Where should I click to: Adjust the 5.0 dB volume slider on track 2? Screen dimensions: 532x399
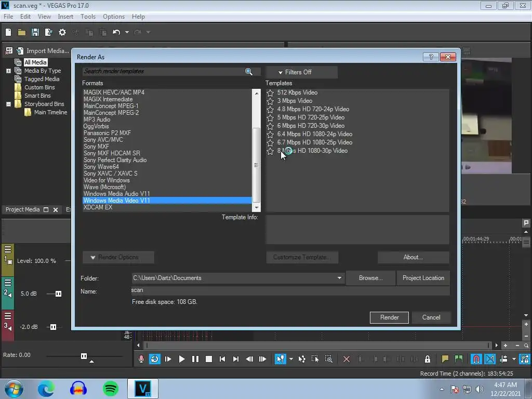click(x=58, y=294)
